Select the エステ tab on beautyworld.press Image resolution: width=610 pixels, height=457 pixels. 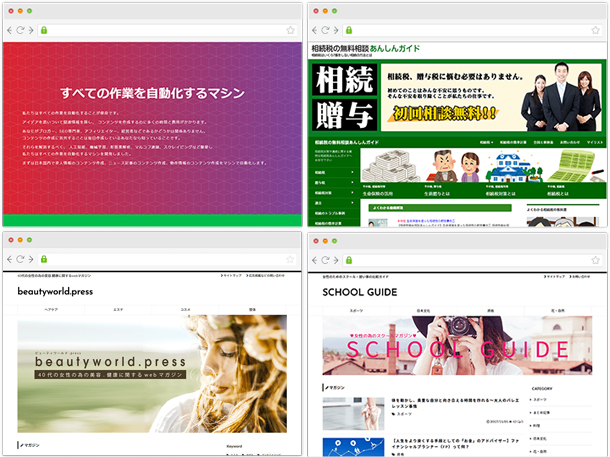(118, 310)
